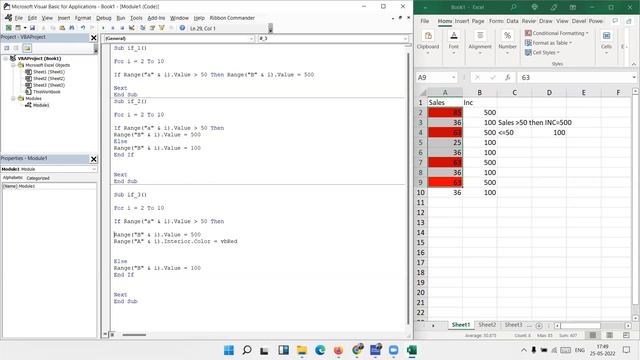Click the Break pause icon in VBA toolbar
This screenshot has width=640, height=360.
click(113, 28)
